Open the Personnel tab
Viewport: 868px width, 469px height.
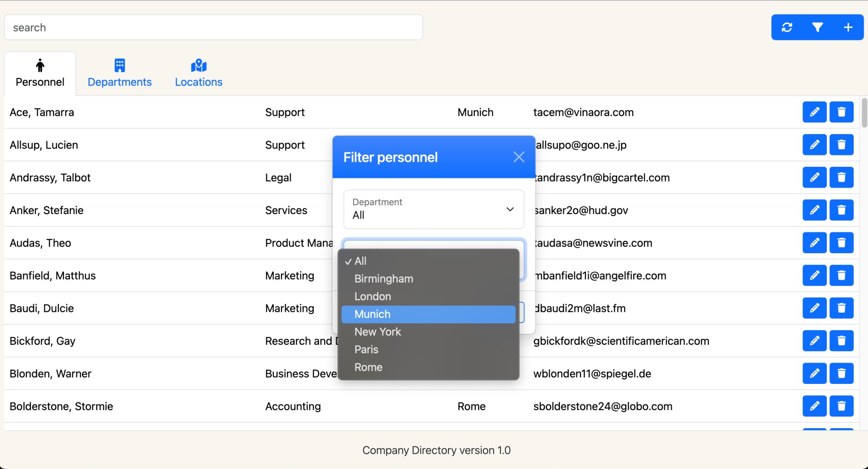click(x=40, y=73)
